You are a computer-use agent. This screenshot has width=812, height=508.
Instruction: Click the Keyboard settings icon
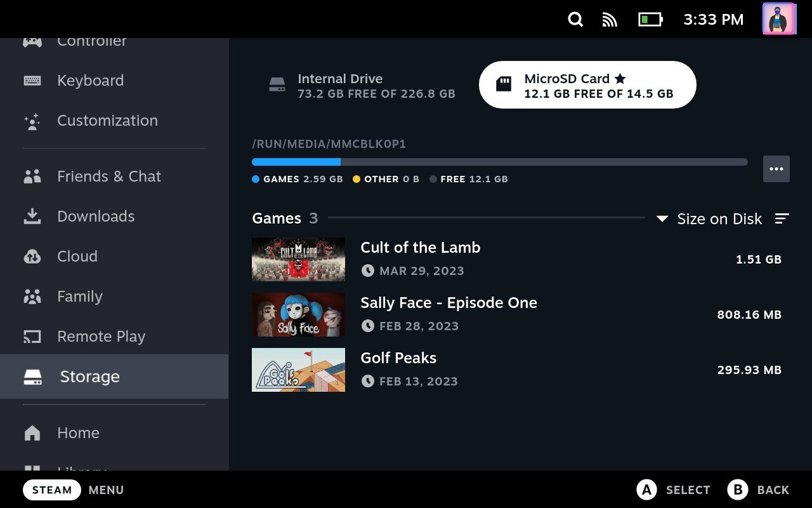tap(32, 81)
